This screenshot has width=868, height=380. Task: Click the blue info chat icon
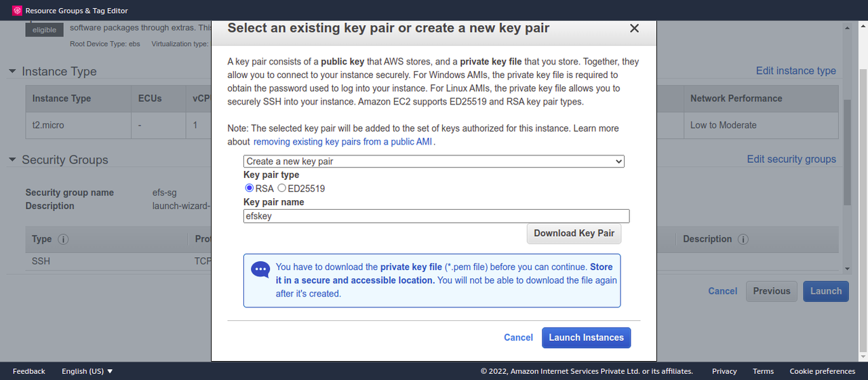pyautogui.click(x=260, y=269)
